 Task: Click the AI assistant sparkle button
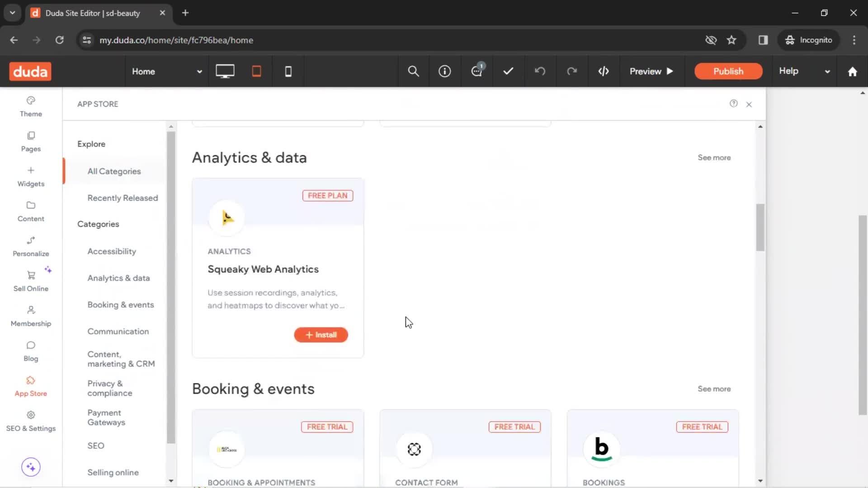pyautogui.click(x=31, y=467)
